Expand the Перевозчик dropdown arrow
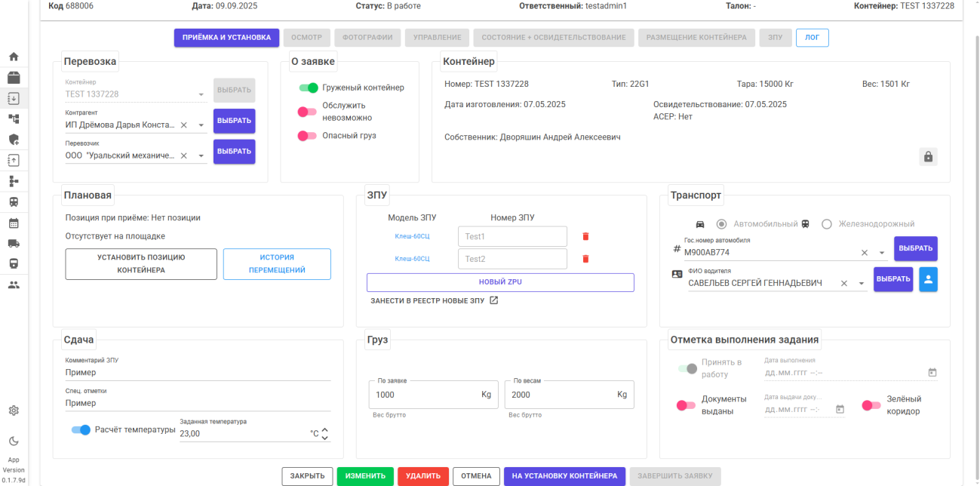 [x=201, y=156]
